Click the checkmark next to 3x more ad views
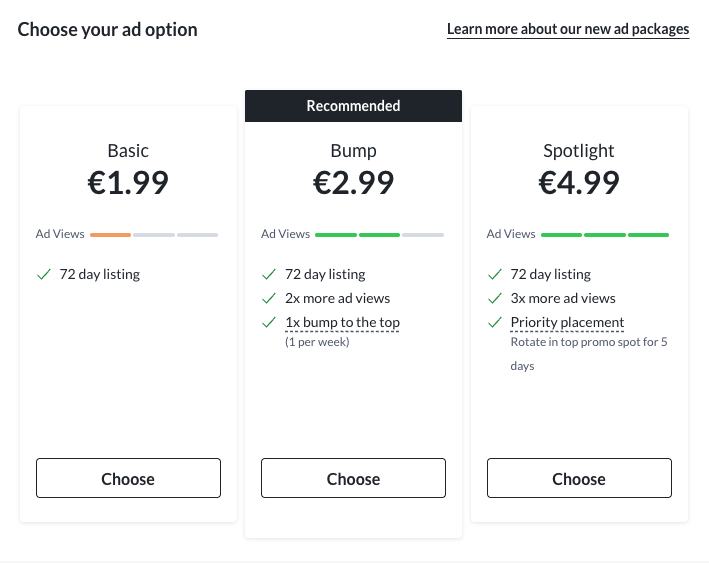709x563 pixels. tap(494, 298)
